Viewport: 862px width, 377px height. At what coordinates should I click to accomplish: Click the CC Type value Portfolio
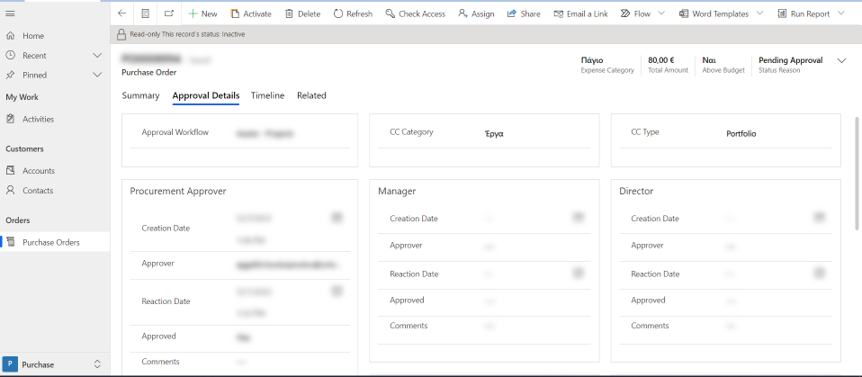click(x=741, y=134)
